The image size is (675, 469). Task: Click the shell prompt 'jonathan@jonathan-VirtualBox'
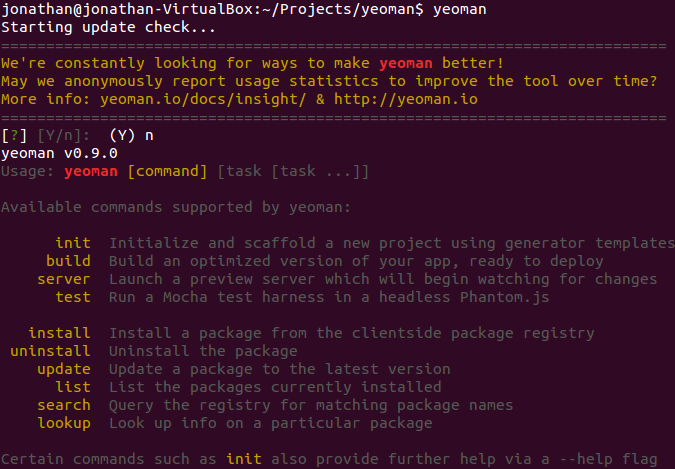point(127,9)
